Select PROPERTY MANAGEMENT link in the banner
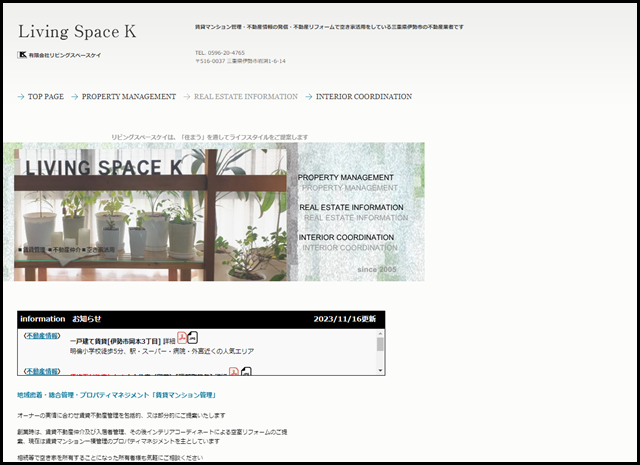This screenshot has height=465, width=640. 345,178
